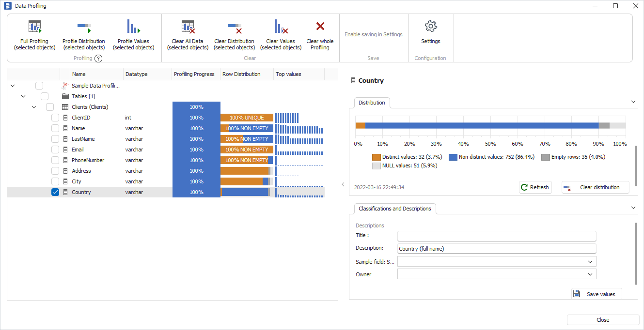
Task: Click the Refresh button for Country distribution
Action: [535, 187]
